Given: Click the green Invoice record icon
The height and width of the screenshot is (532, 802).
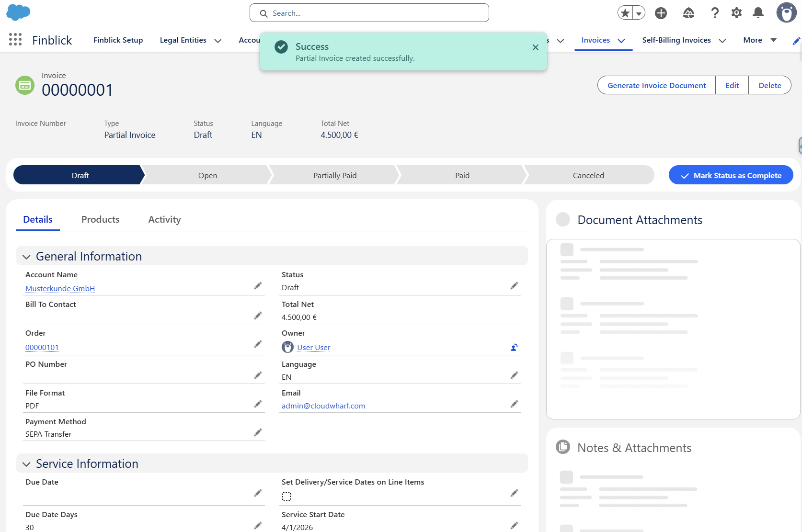Looking at the screenshot, I should click(25, 85).
